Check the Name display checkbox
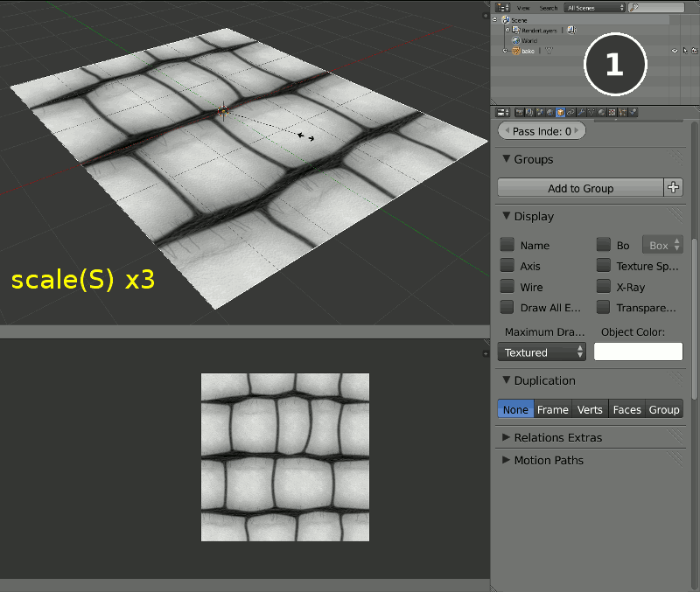 click(x=507, y=246)
